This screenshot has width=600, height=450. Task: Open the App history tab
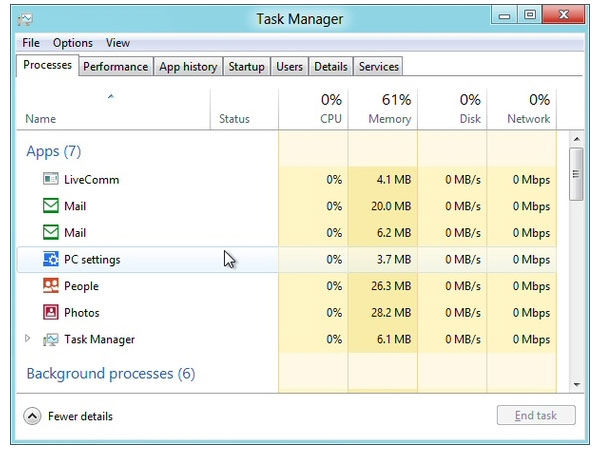(188, 67)
